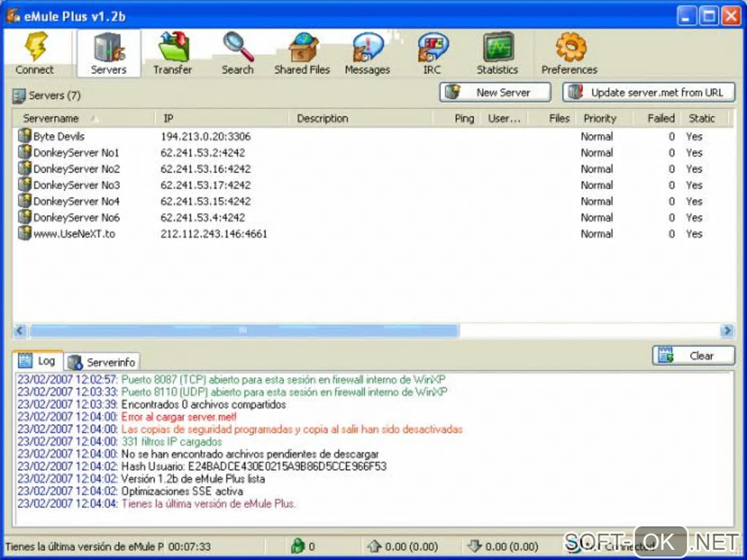Click the DonkeyServer No1 server icon
The image size is (747, 560).
(x=24, y=152)
